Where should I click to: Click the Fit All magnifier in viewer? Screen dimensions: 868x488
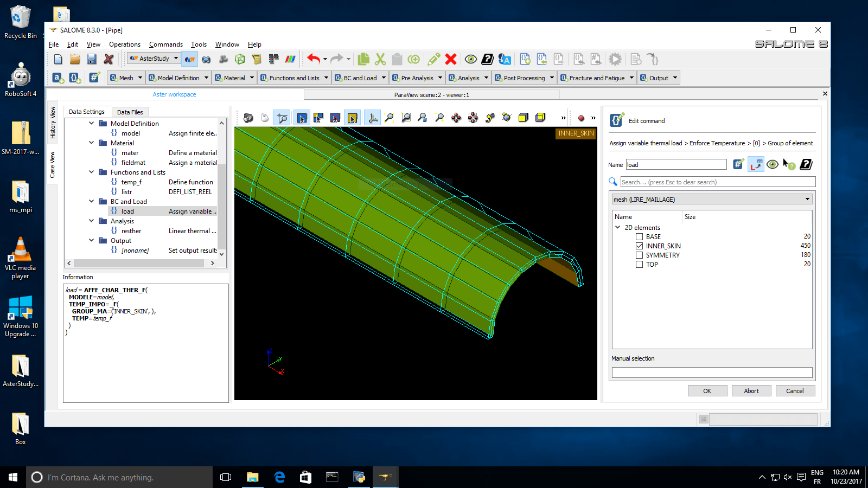click(389, 118)
